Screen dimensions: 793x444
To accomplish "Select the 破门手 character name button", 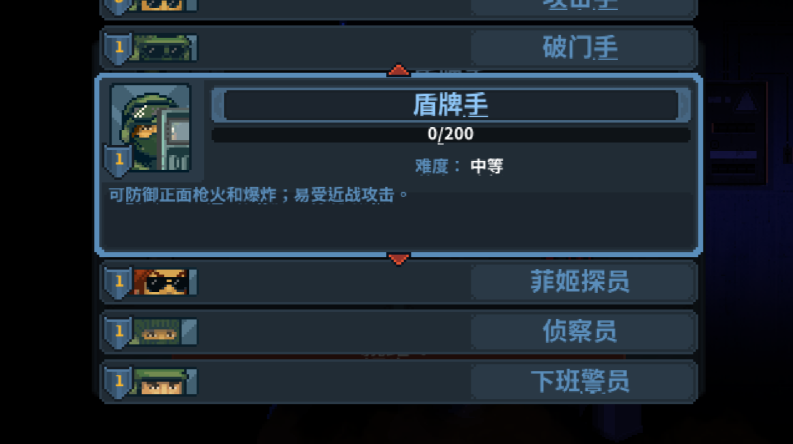I will point(582,48).
